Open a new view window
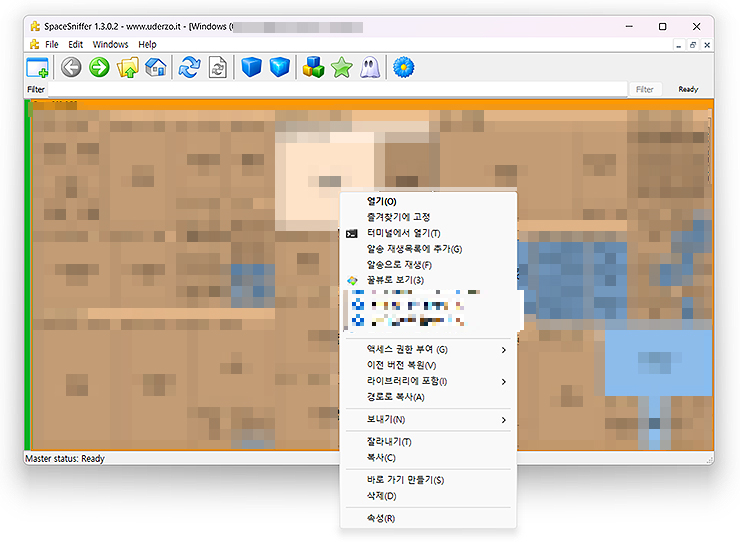Screen dimensions: 740x542 click(37, 67)
